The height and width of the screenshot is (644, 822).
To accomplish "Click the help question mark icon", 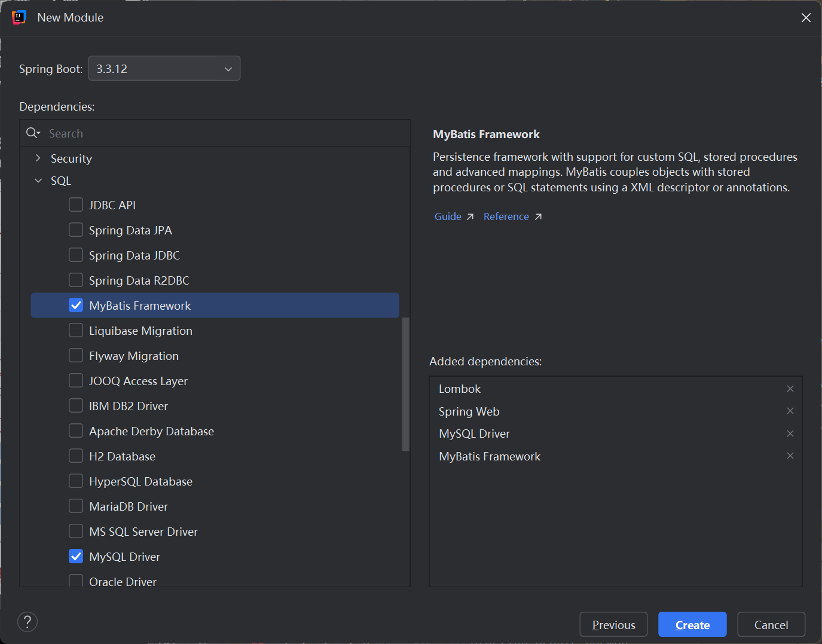I will coord(27,622).
